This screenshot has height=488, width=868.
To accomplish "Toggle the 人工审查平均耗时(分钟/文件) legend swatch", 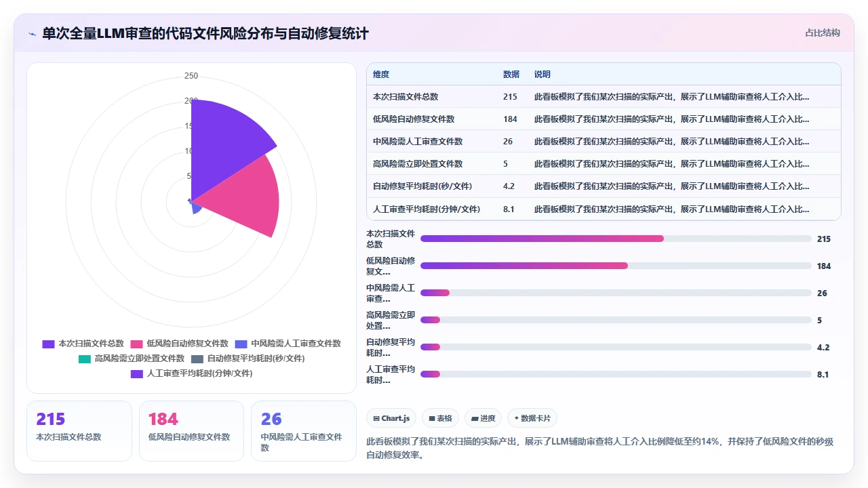I will tap(137, 373).
